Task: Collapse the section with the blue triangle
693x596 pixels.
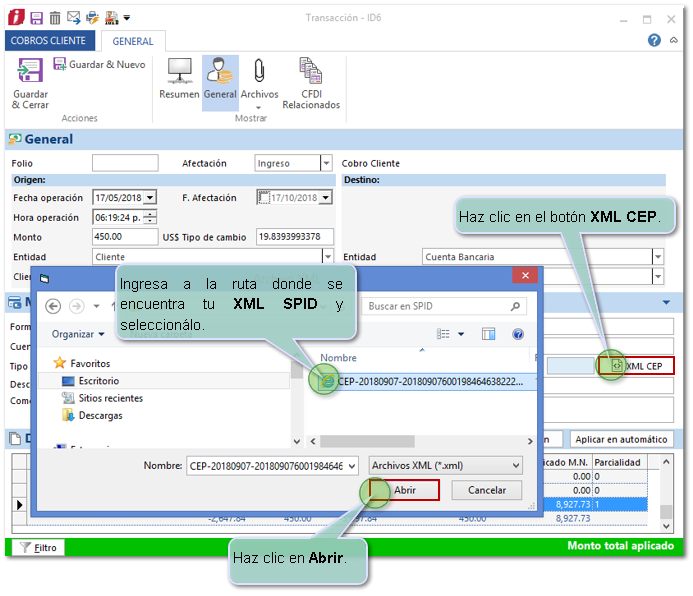Action: click(666, 302)
